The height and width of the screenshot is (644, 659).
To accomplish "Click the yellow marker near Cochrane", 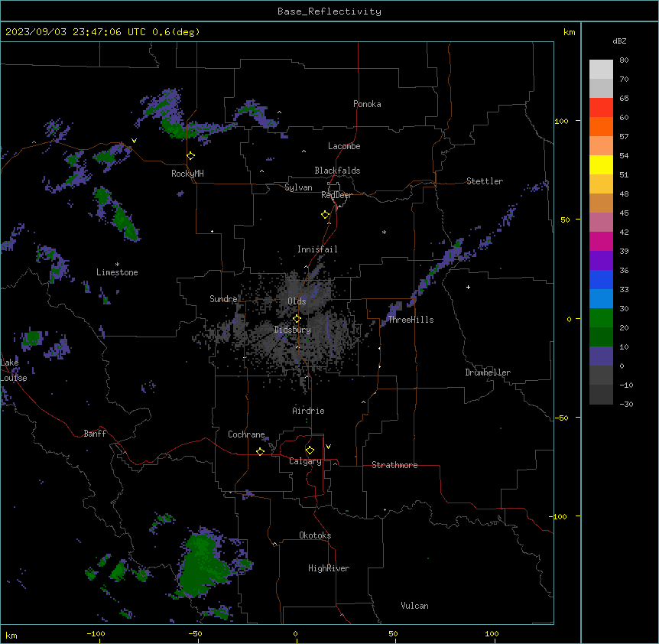I will (260, 451).
